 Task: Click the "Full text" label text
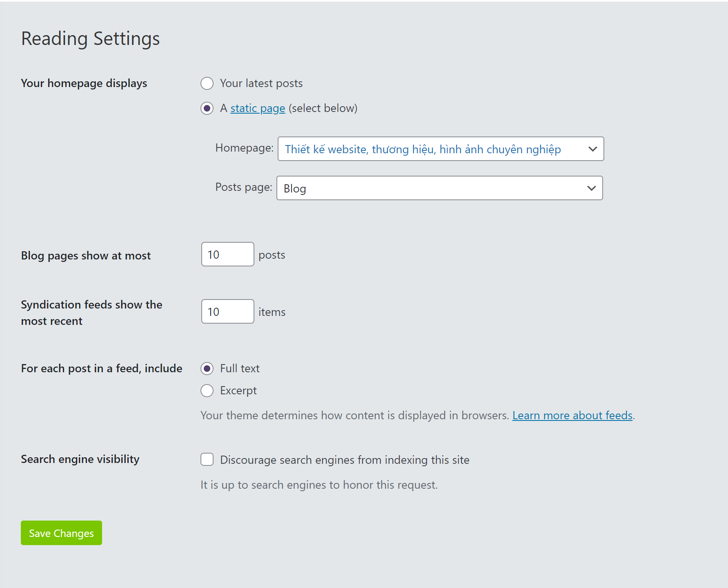[x=240, y=369]
